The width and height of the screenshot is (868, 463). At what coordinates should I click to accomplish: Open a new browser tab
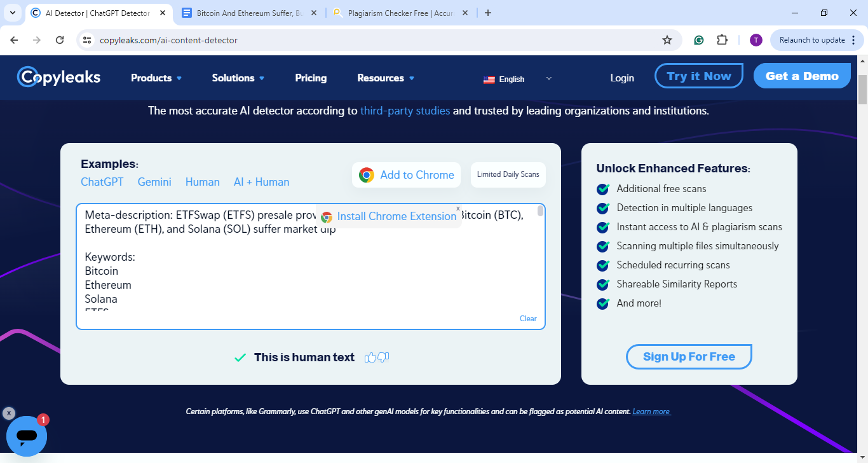pos(488,13)
